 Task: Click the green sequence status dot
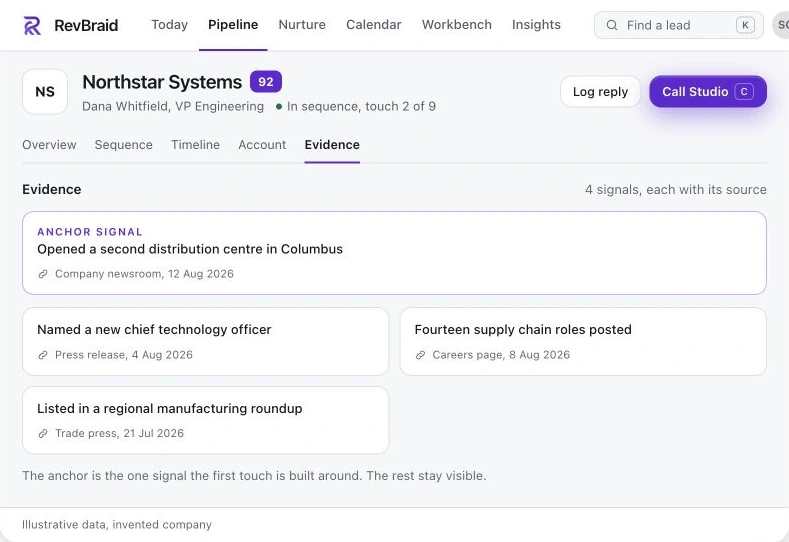coord(279,107)
